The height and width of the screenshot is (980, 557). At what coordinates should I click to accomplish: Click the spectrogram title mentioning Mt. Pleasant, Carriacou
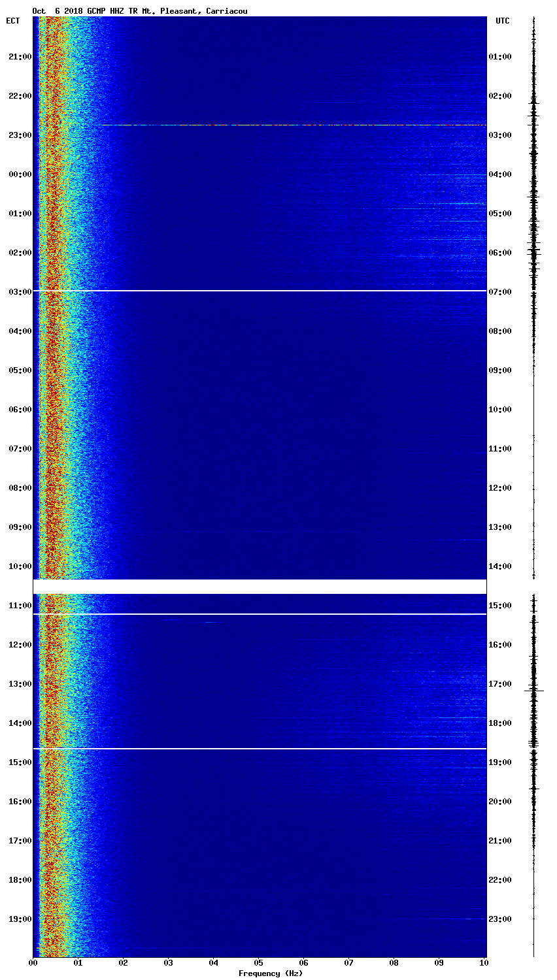pos(140,11)
